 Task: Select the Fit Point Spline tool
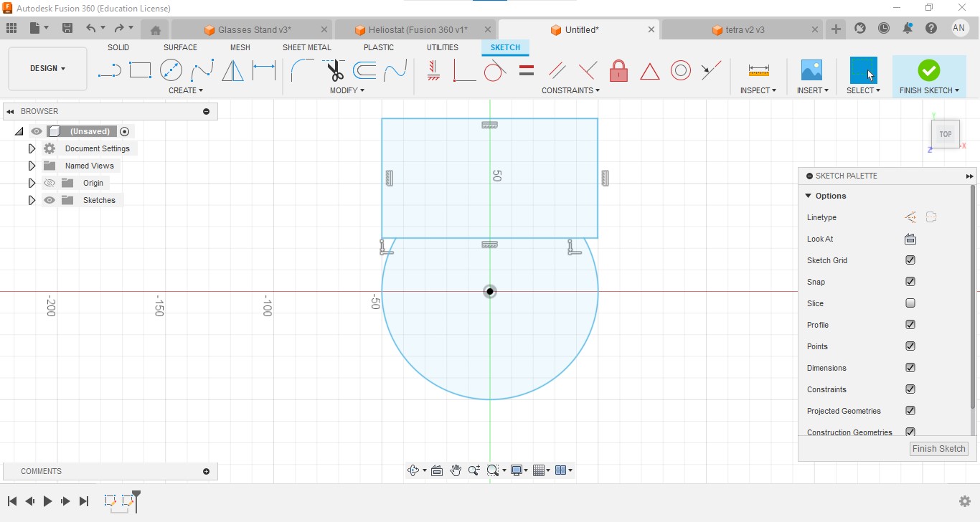click(x=202, y=70)
